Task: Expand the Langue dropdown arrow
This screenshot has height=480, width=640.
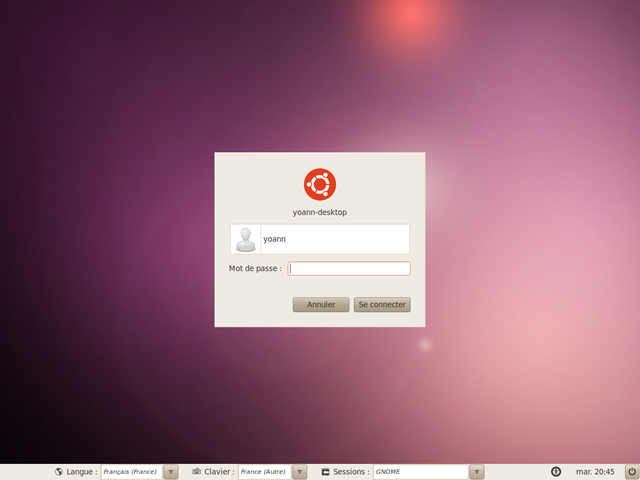Action: [x=171, y=472]
